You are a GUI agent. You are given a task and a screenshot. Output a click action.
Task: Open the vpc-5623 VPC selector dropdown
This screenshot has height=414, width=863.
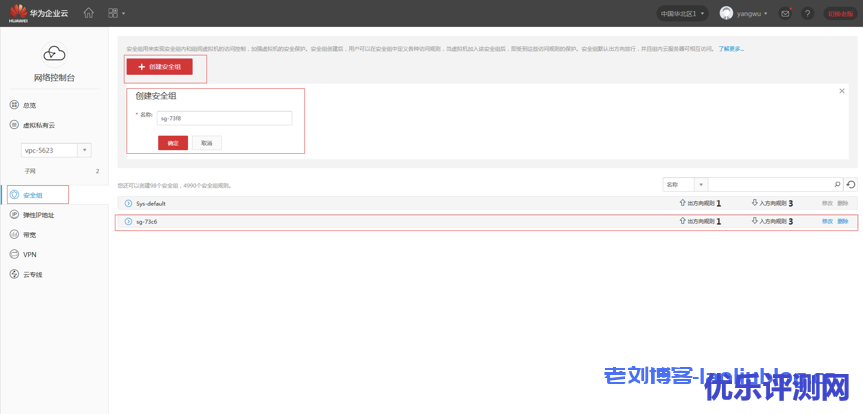tap(84, 150)
